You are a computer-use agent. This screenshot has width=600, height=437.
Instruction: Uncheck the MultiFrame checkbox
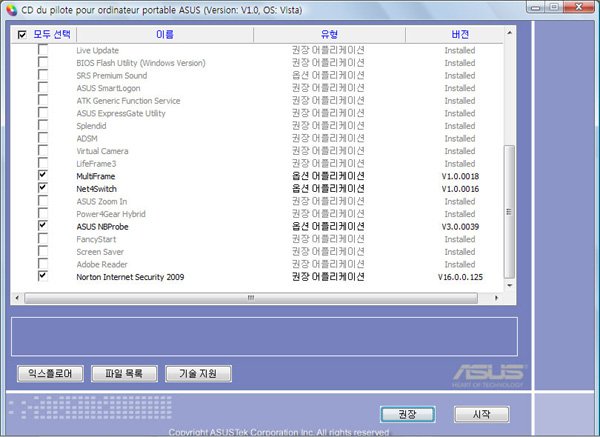tap(43, 176)
